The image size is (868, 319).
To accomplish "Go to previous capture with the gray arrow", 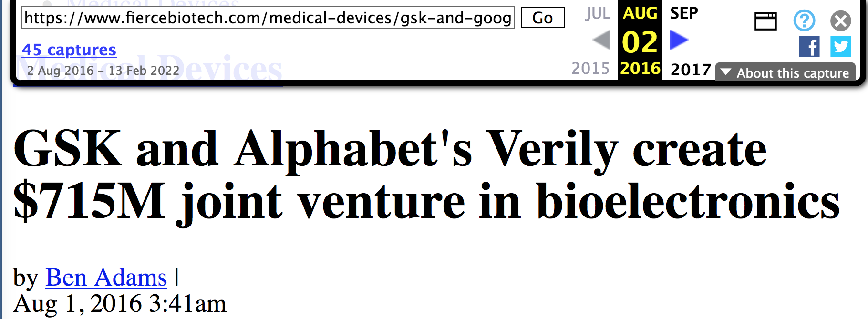I will pyautogui.click(x=601, y=40).
